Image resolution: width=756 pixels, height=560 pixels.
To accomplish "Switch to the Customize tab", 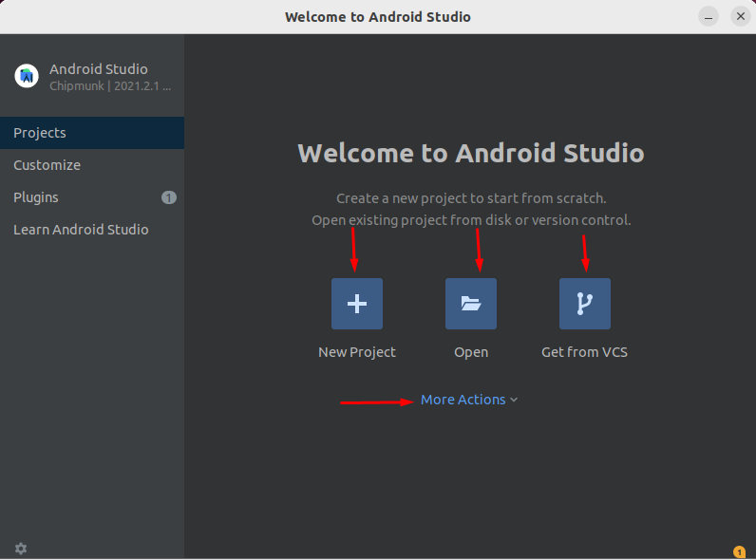I will pos(92,165).
